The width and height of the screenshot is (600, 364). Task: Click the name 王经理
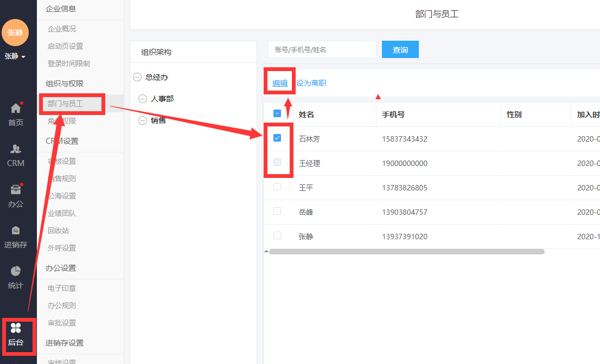pos(309,163)
